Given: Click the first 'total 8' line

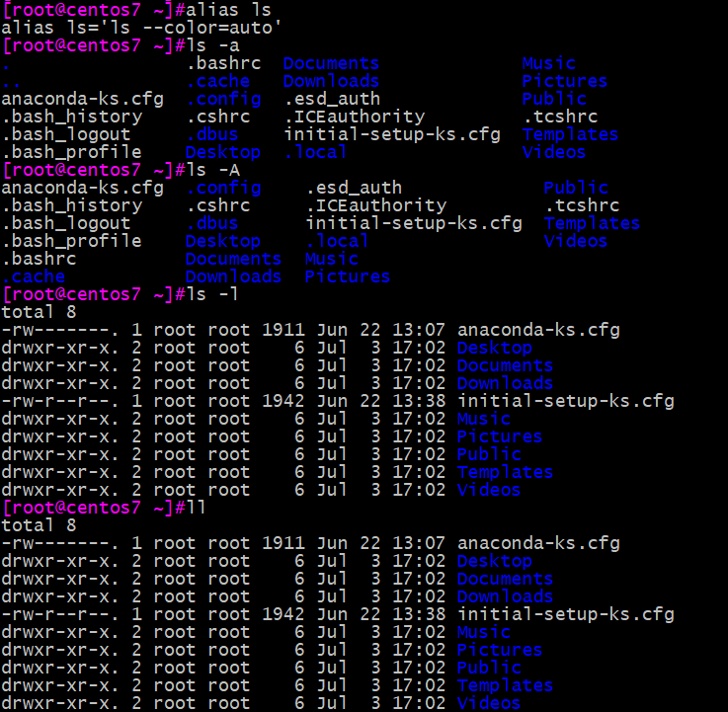Looking at the screenshot, I should tap(39, 312).
